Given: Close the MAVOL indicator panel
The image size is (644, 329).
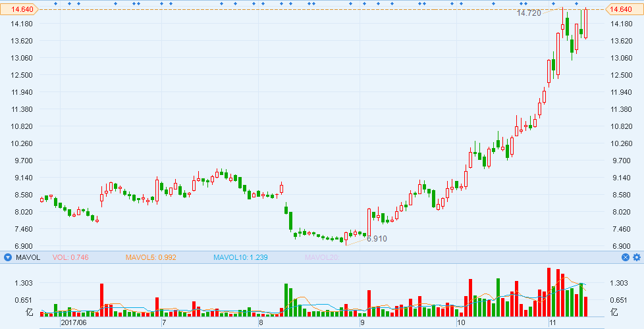Looking at the screenshot, I should click(x=626, y=258).
